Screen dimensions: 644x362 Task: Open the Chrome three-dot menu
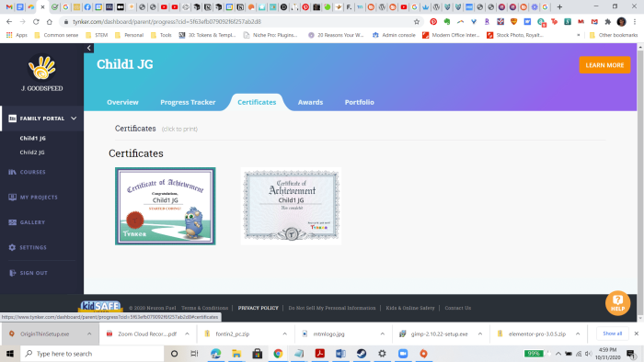pos(635,22)
